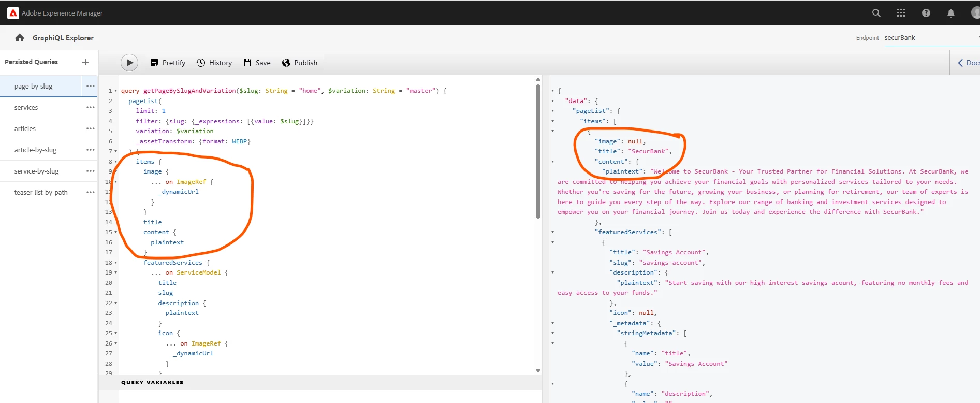Collapse the "featuredServices" array in results

553,232
